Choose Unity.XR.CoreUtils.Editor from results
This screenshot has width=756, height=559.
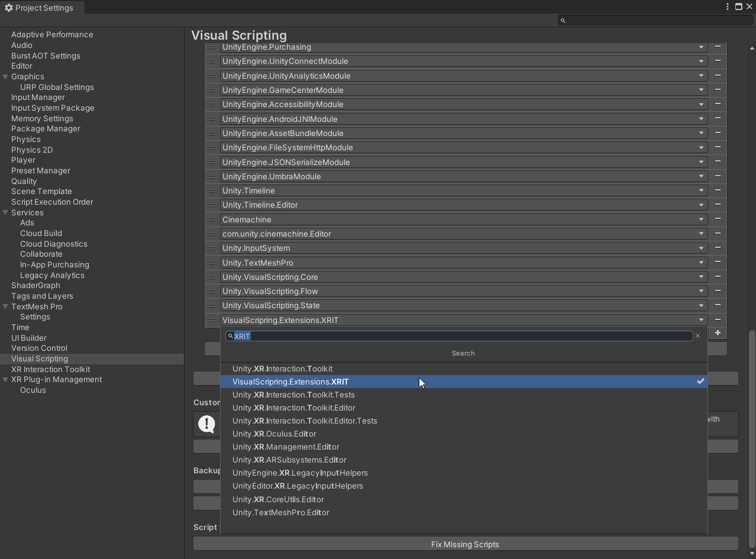coord(464,499)
